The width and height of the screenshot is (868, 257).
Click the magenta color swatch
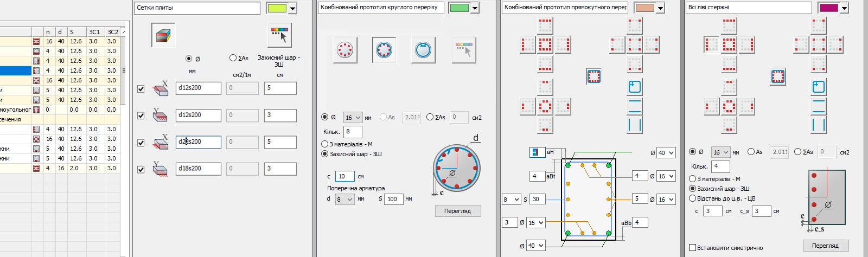[x=828, y=8]
